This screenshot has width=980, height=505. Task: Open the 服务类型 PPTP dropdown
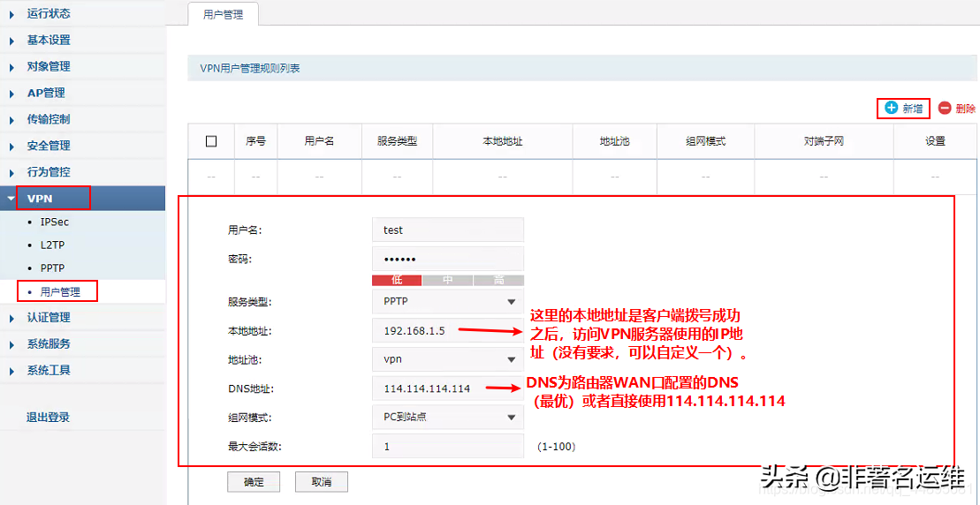point(447,302)
